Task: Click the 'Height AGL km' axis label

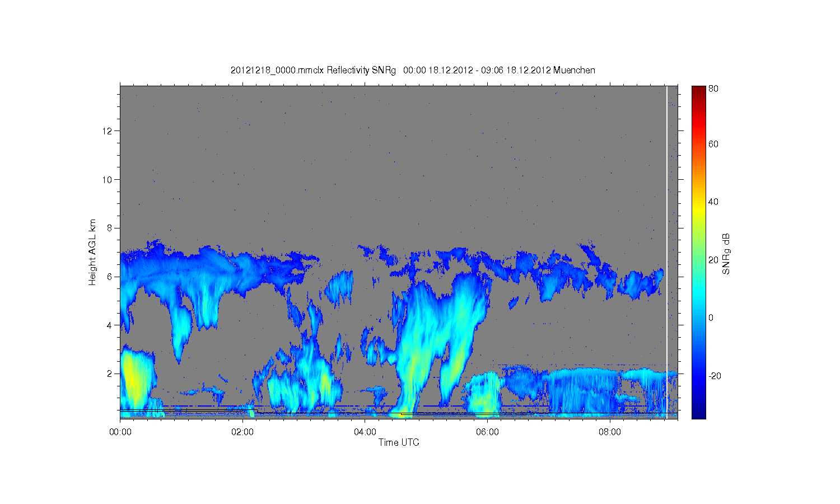Action: pyautogui.click(x=92, y=252)
